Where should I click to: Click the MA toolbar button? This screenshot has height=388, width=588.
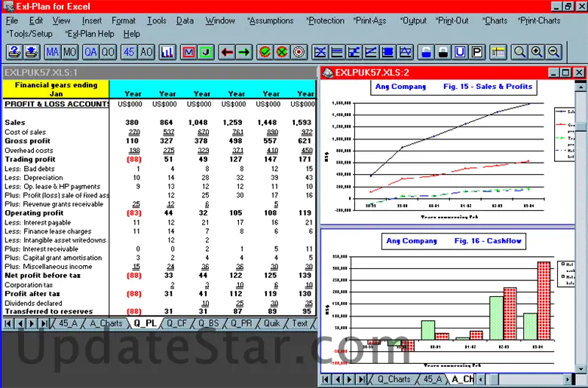[x=52, y=52]
